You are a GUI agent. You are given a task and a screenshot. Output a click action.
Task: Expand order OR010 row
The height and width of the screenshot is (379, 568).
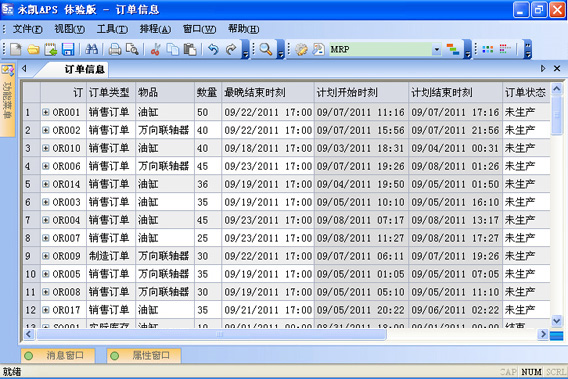pos(46,148)
